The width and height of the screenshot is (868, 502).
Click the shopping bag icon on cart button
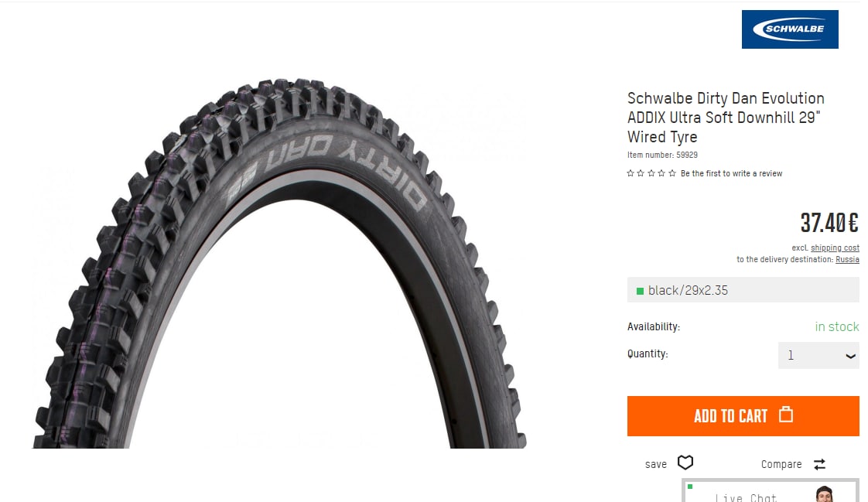coord(786,415)
